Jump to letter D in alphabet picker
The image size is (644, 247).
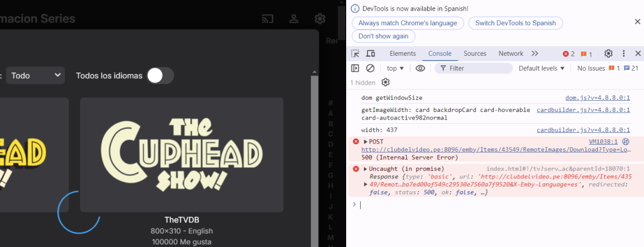coord(331,145)
